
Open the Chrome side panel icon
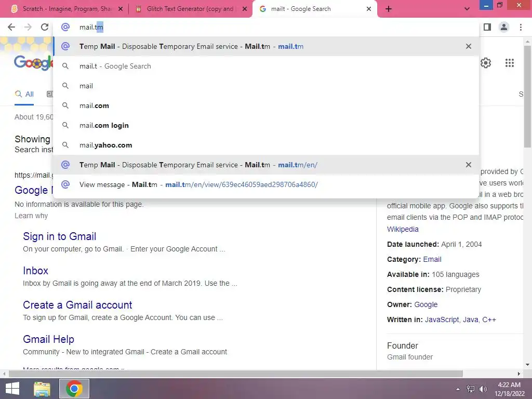point(487,27)
